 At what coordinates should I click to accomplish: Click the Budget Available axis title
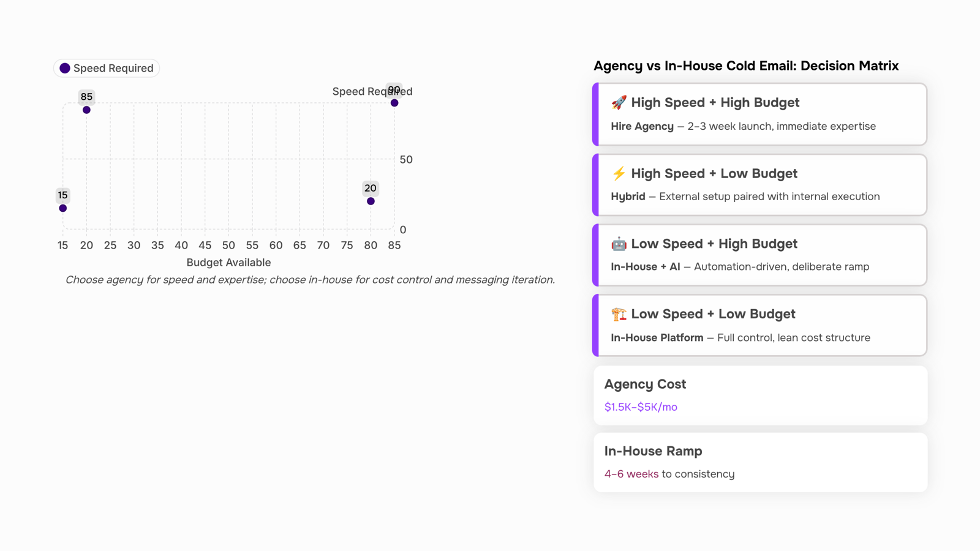pos(228,263)
